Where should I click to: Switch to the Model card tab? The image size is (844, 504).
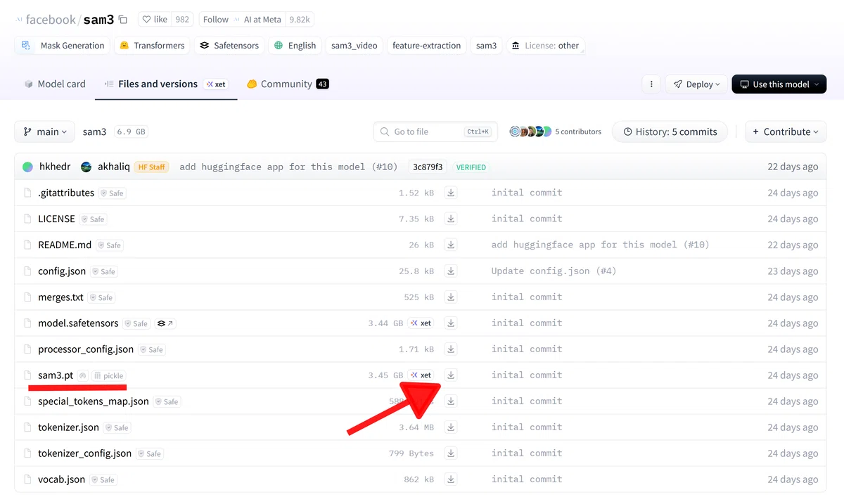55,84
